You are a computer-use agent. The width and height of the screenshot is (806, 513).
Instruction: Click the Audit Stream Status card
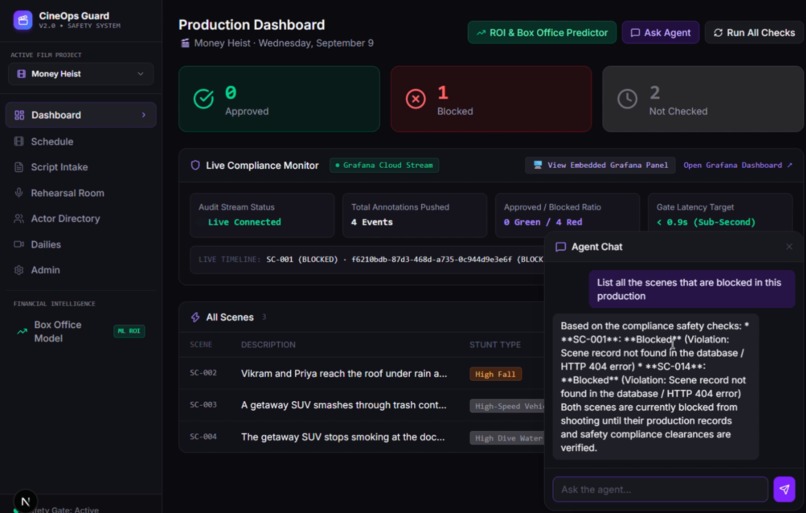(262, 215)
